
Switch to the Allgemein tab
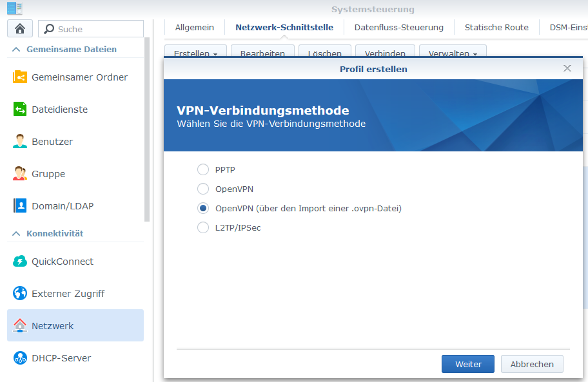194,27
